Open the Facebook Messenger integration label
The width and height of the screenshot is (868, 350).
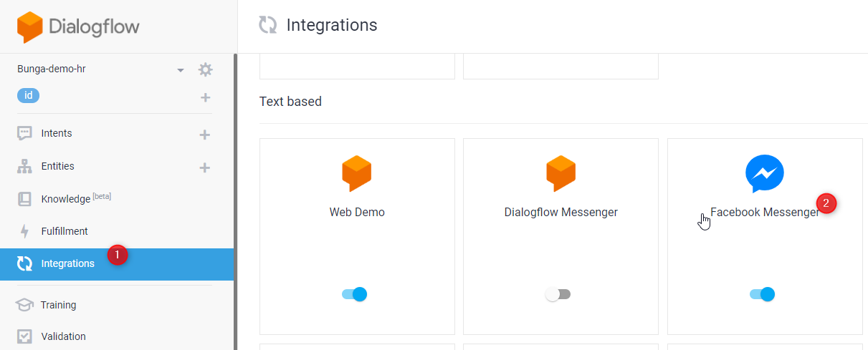(x=765, y=213)
